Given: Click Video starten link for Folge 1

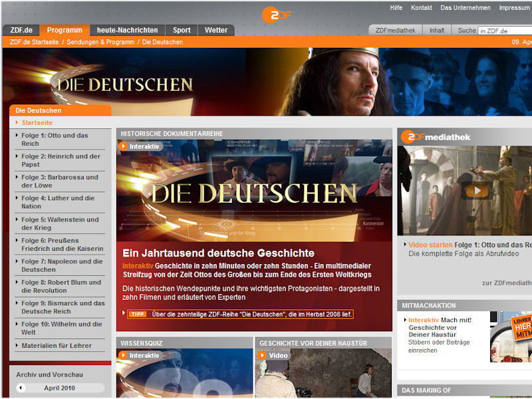Looking at the screenshot, I should pyautogui.click(x=430, y=245).
